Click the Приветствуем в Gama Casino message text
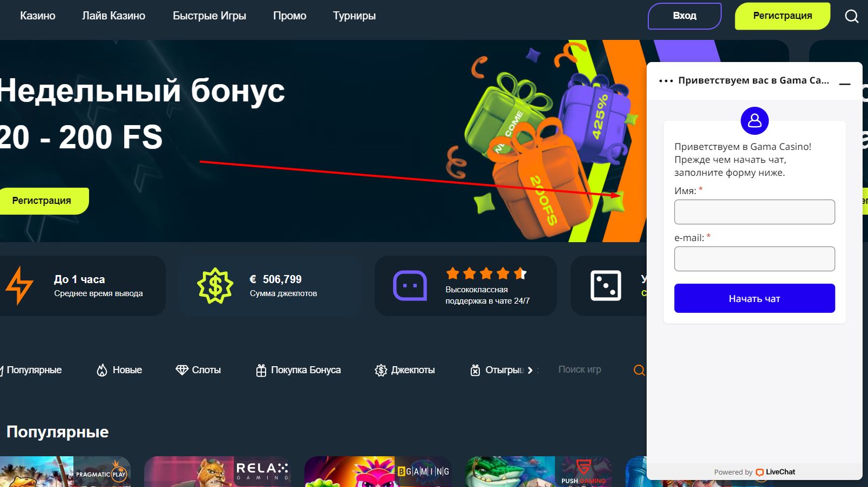The height and width of the screenshot is (487, 868). pos(743,160)
